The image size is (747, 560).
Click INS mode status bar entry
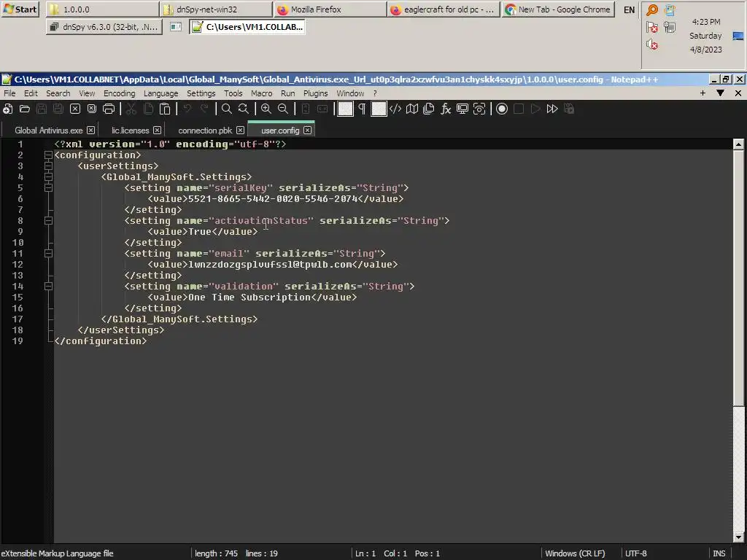719,553
